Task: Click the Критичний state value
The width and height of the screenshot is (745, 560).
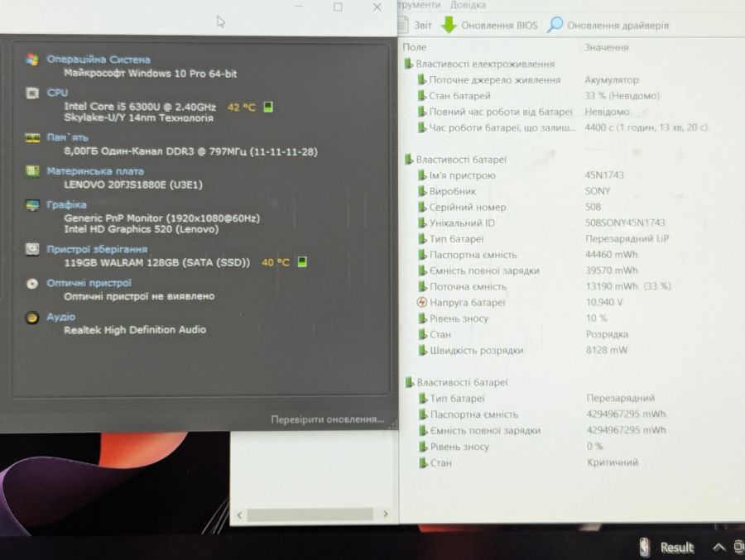Action: tap(613, 462)
